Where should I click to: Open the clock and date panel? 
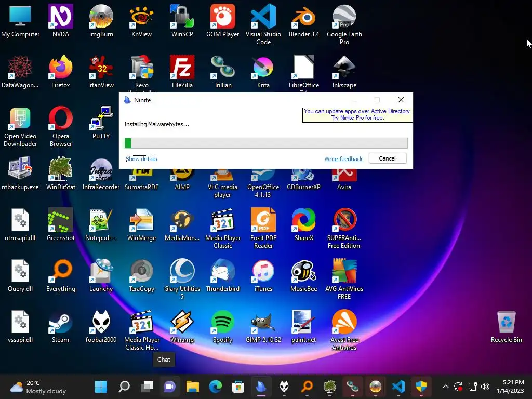click(x=510, y=387)
